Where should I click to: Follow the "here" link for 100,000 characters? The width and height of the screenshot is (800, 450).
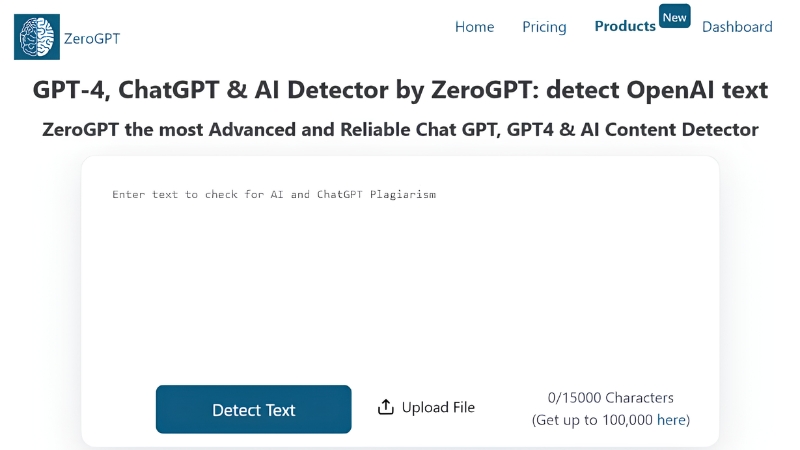[671, 420]
